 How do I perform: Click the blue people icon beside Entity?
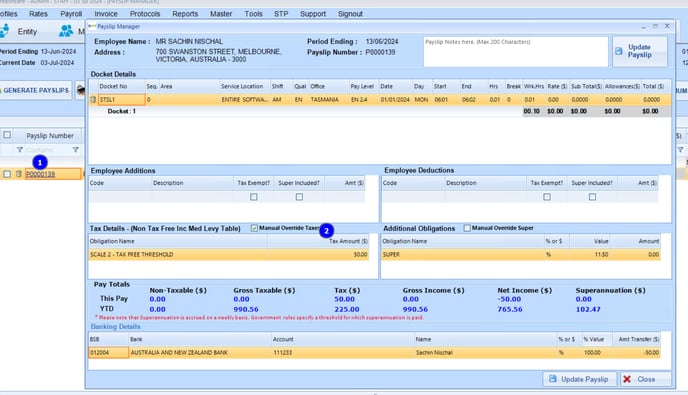pyautogui.click(x=66, y=31)
